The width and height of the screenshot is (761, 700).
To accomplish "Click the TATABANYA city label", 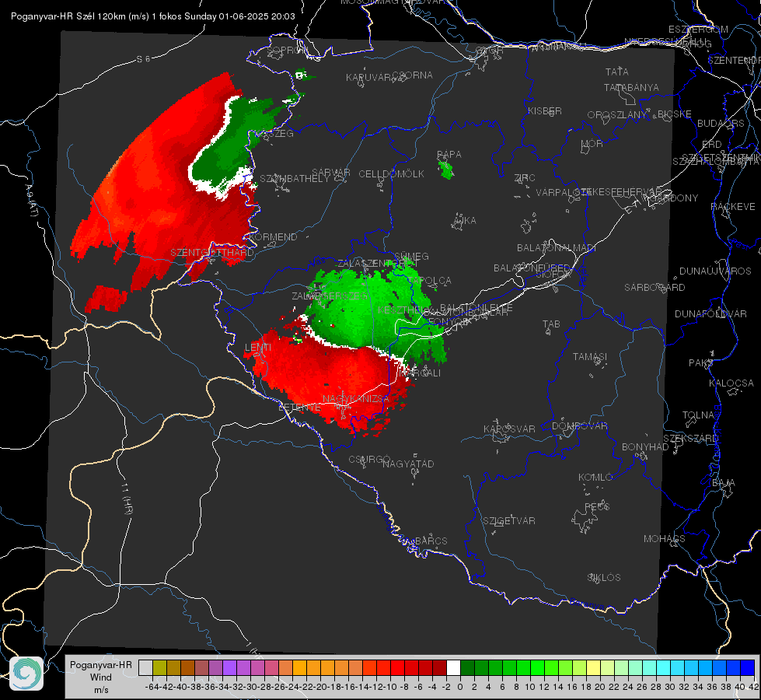I will pyautogui.click(x=631, y=87).
